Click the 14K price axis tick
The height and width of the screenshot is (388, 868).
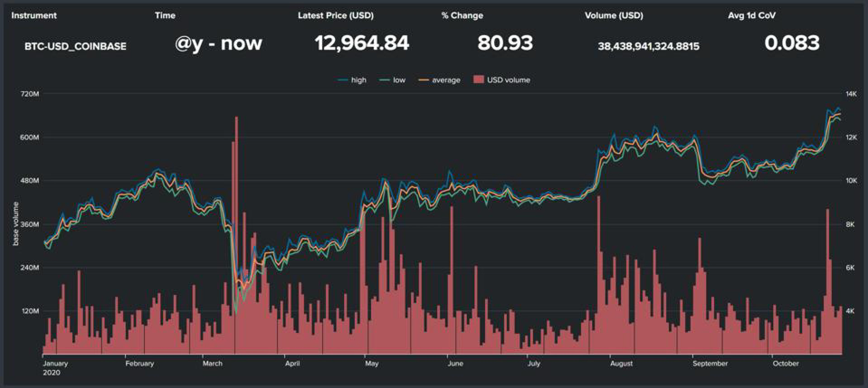click(x=851, y=94)
